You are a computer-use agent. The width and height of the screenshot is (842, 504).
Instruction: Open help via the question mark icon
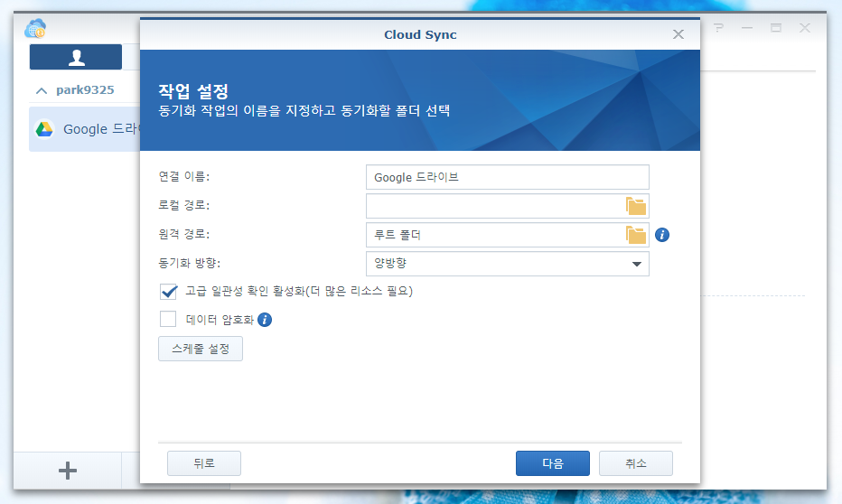718,28
